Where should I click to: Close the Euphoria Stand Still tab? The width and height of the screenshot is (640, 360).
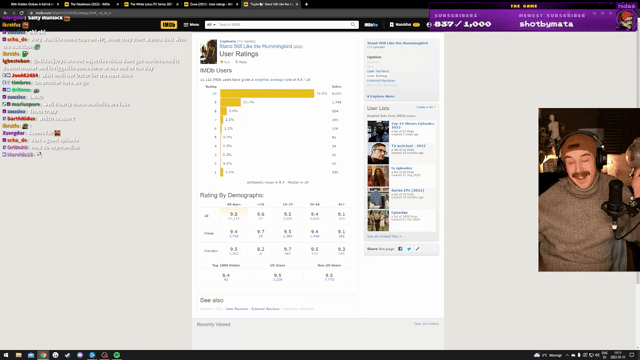(297, 4)
